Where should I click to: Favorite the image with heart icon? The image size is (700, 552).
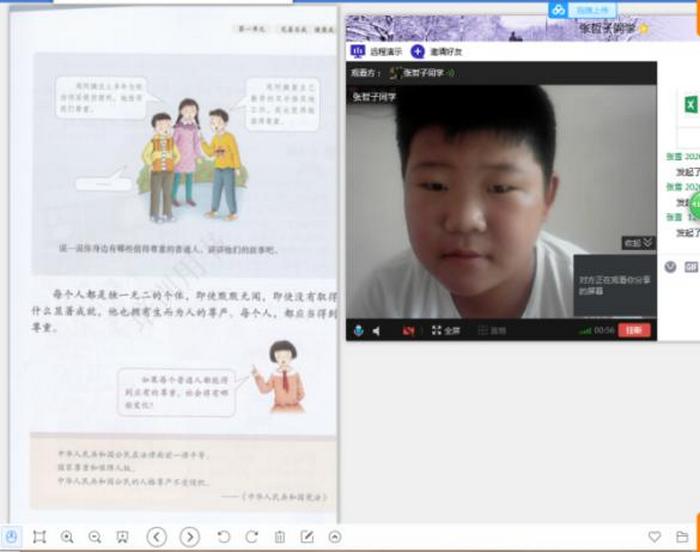(654, 536)
